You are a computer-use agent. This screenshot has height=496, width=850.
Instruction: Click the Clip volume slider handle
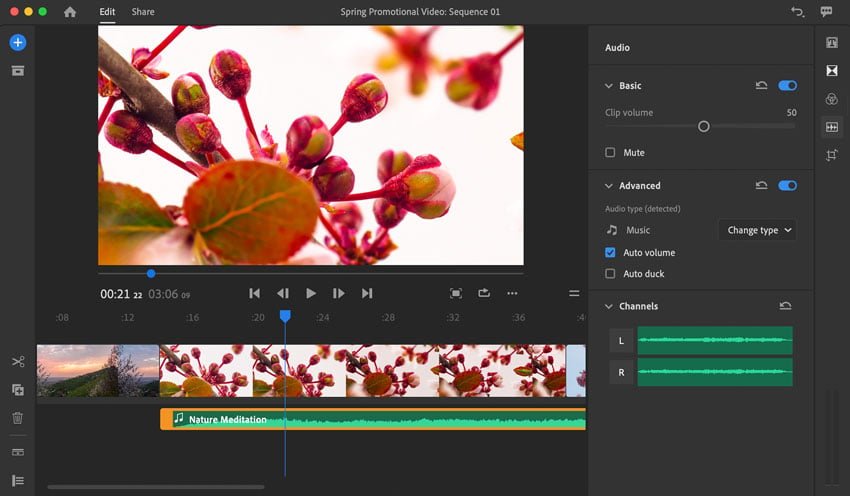tap(704, 126)
